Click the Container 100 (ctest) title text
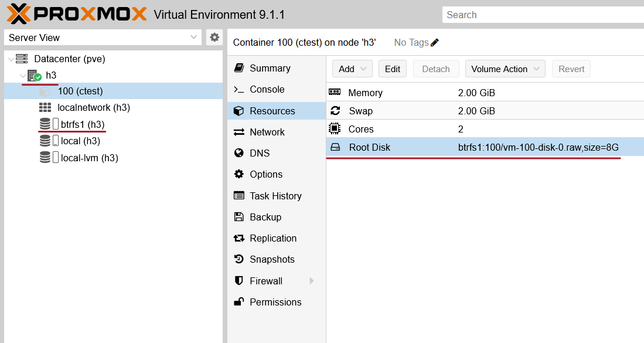The width and height of the screenshot is (644, 343). (x=304, y=42)
